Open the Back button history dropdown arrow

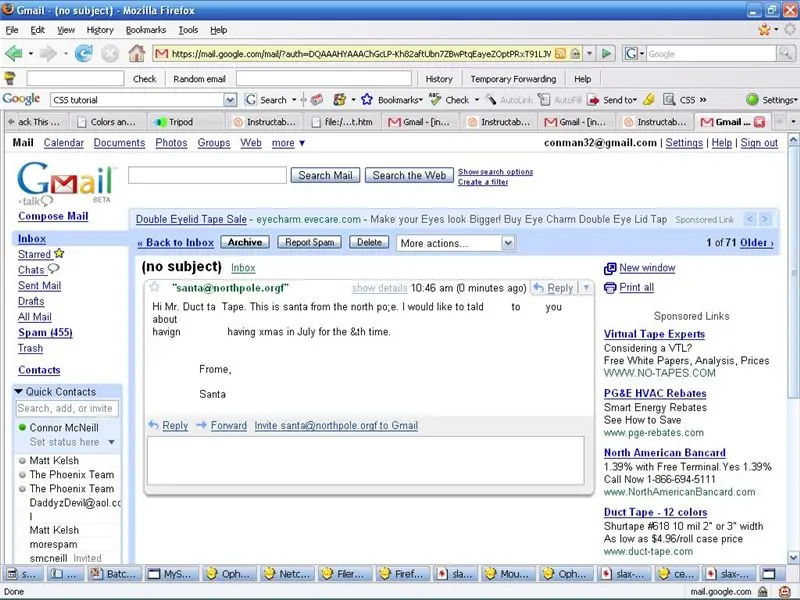(31, 54)
